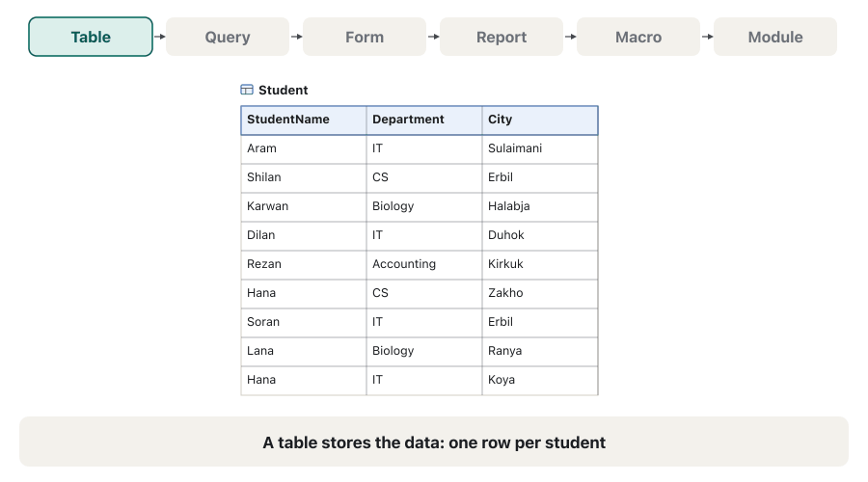Click CS in Shilan's row
The width and height of the screenshot is (868, 482).
coord(424,177)
